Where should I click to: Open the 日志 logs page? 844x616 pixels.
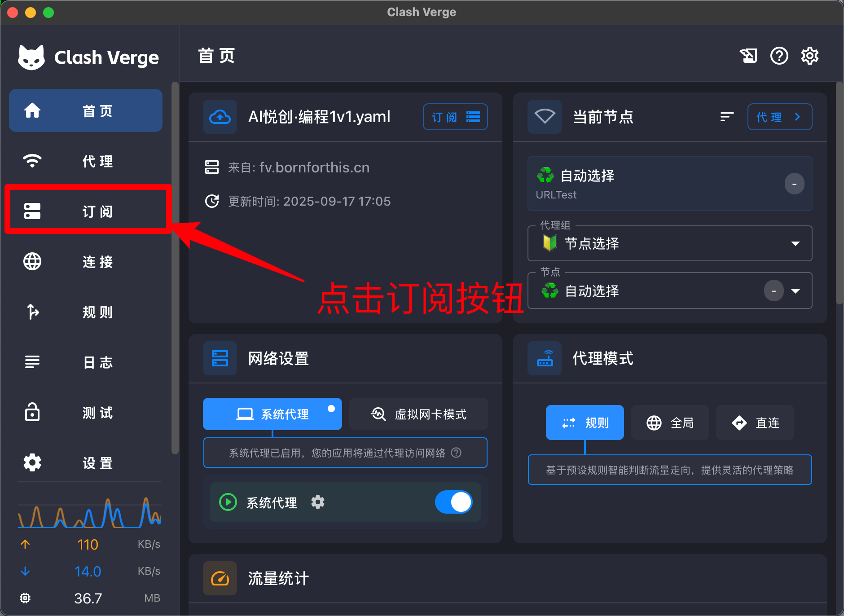[86, 362]
